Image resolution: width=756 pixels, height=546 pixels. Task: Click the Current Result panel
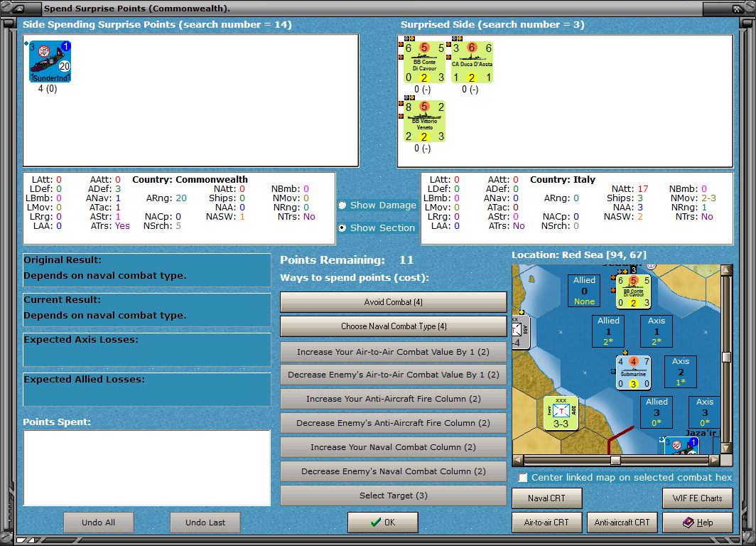pos(147,310)
